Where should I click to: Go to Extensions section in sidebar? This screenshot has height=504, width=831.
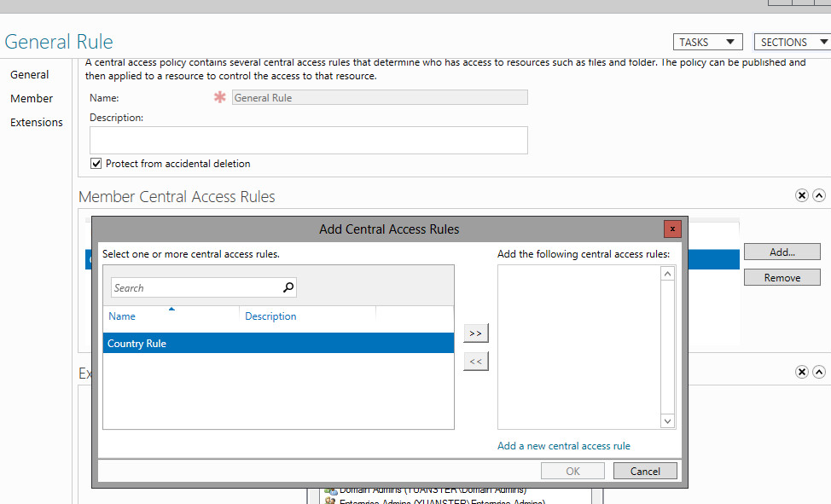(x=37, y=123)
